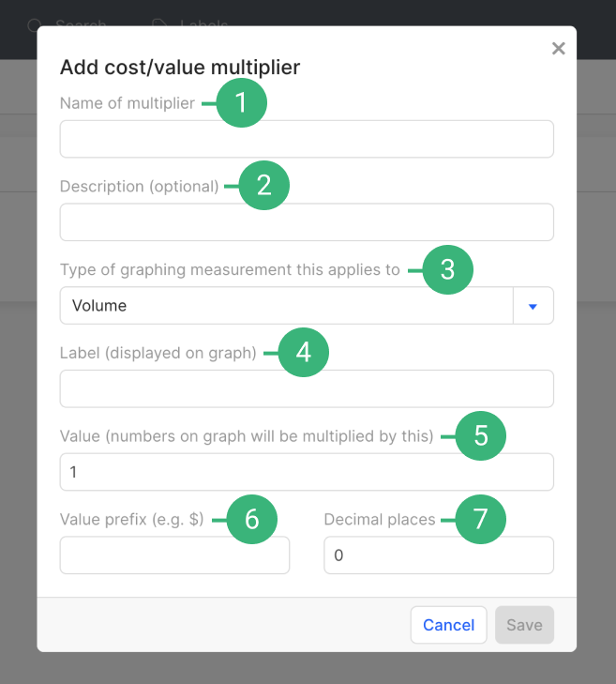Screen dimensions: 616x684
Task: Focus the Value prefix input box
Action: (x=174, y=555)
